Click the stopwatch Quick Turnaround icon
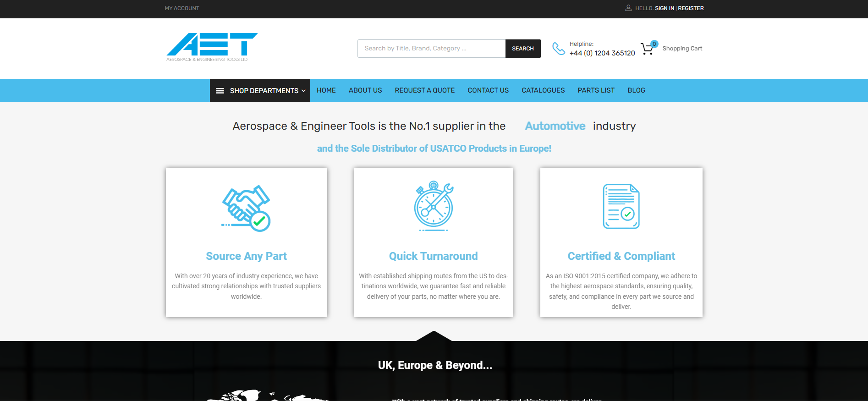Image resolution: width=868 pixels, height=401 pixels. click(x=434, y=206)
